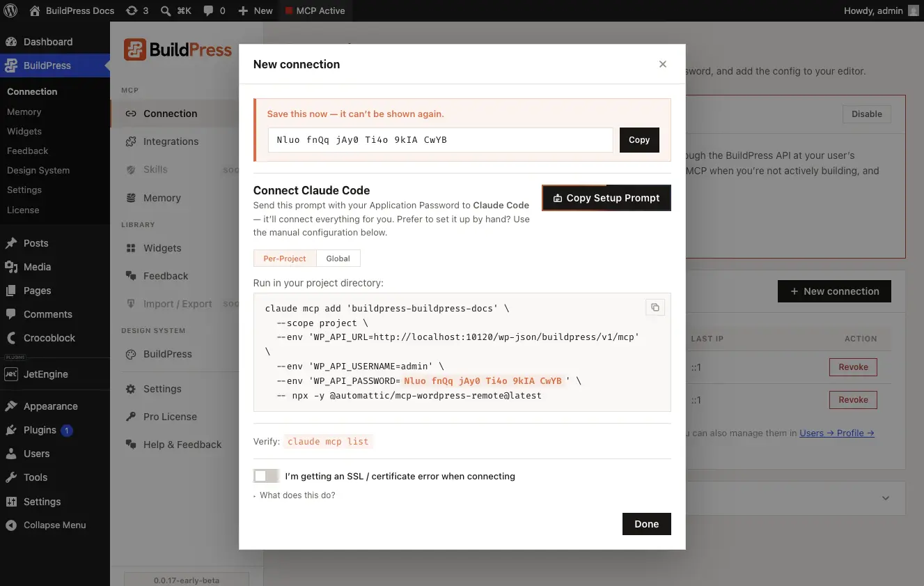Copy the application password
The height and width of the screenshot is (586, 924).
tap(639, 139)
